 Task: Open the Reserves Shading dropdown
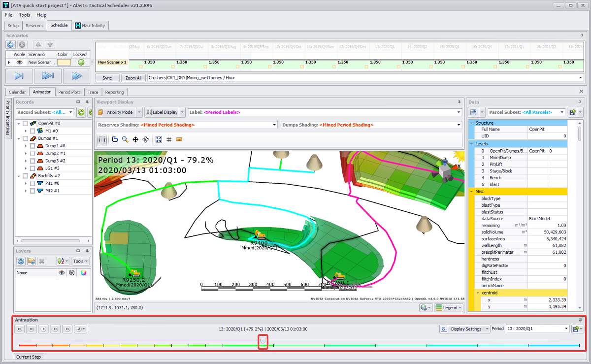tap(274, 125)
